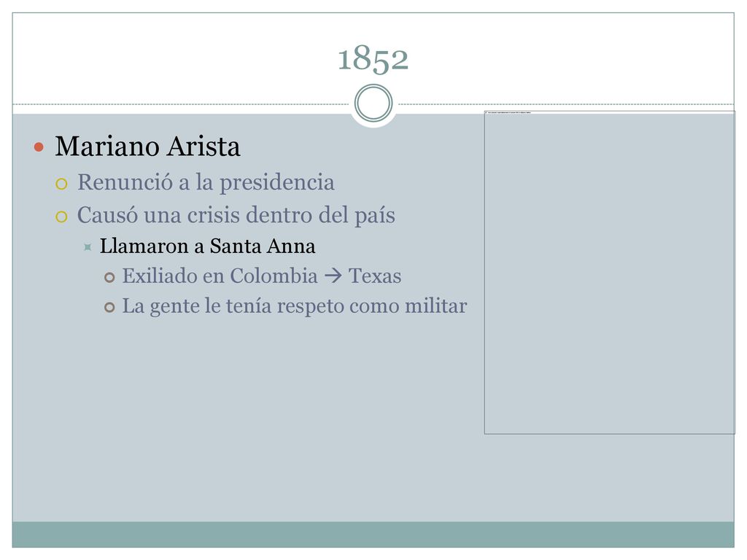Image resolution: width=747 pixels, height=560 pixels.
Task: Click the word Texas
Action: (375, 276)
